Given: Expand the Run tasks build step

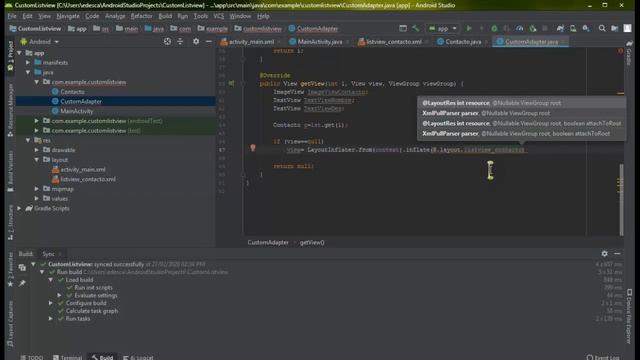Looking at the screenshot, I should (x=51, y=318).
